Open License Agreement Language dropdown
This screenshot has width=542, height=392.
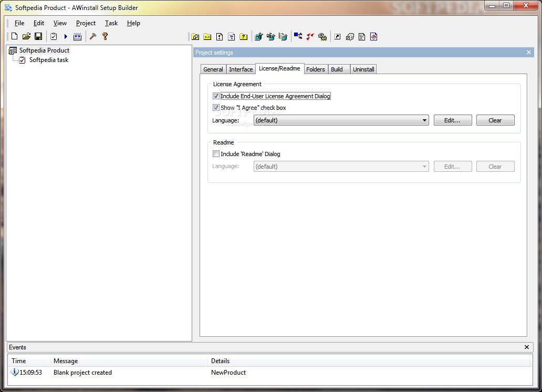(x=341, y=120)
